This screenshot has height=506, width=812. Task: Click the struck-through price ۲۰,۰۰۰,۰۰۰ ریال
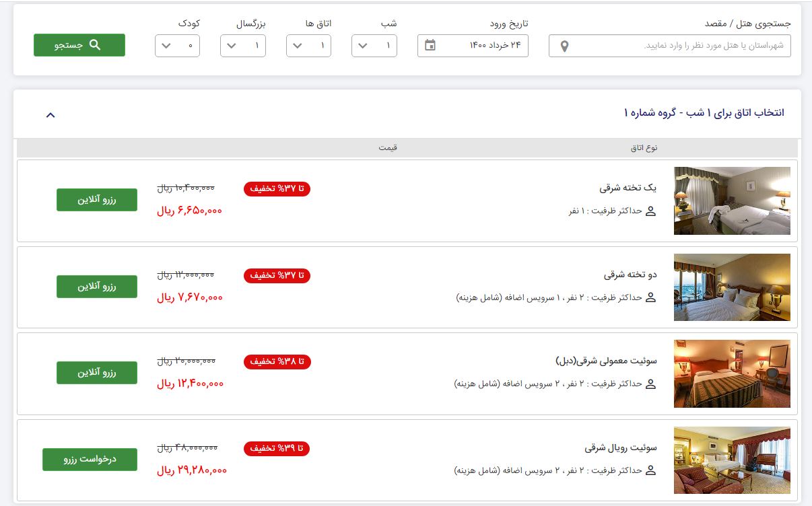(x=187, y=361)
